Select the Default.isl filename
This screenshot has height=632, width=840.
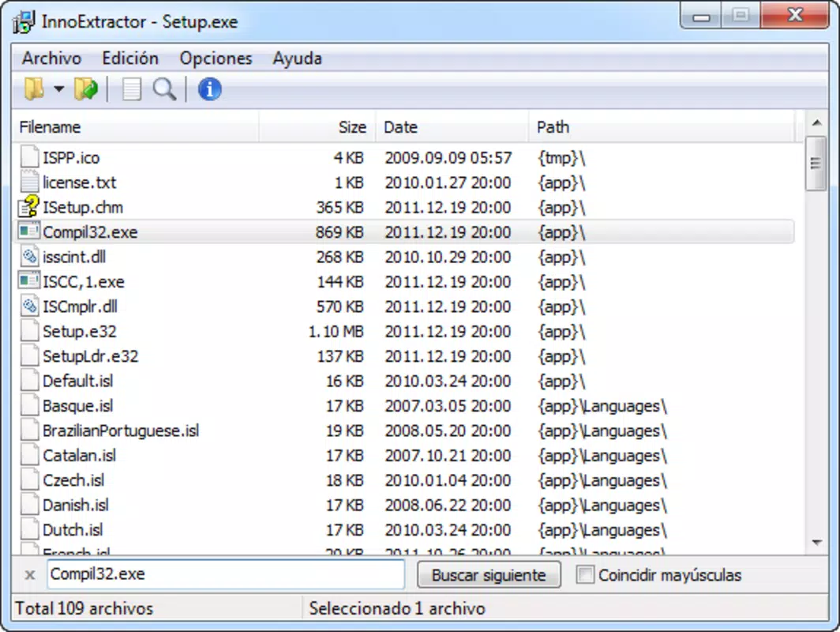78,381
